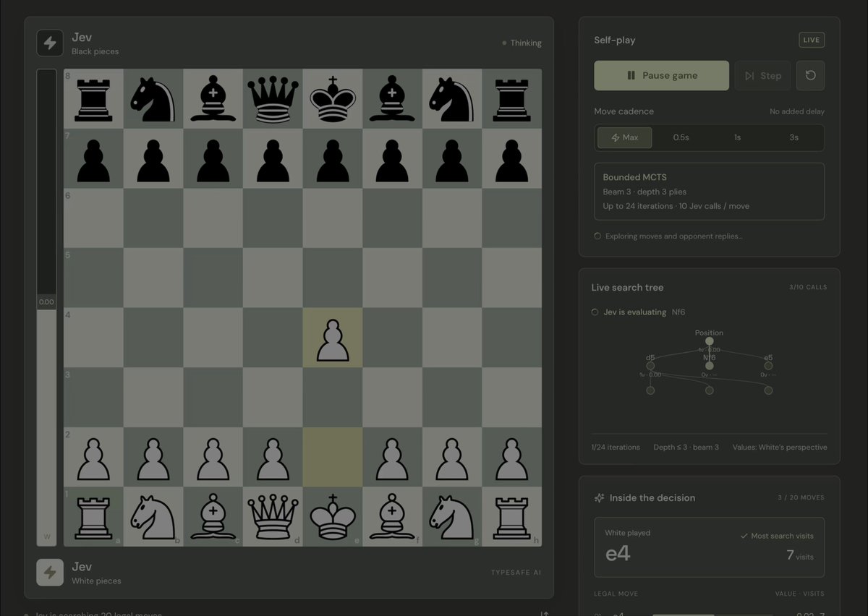Click the Thinking status indicator
Viewport: 868px width, 616px height.
coord(522,43)
